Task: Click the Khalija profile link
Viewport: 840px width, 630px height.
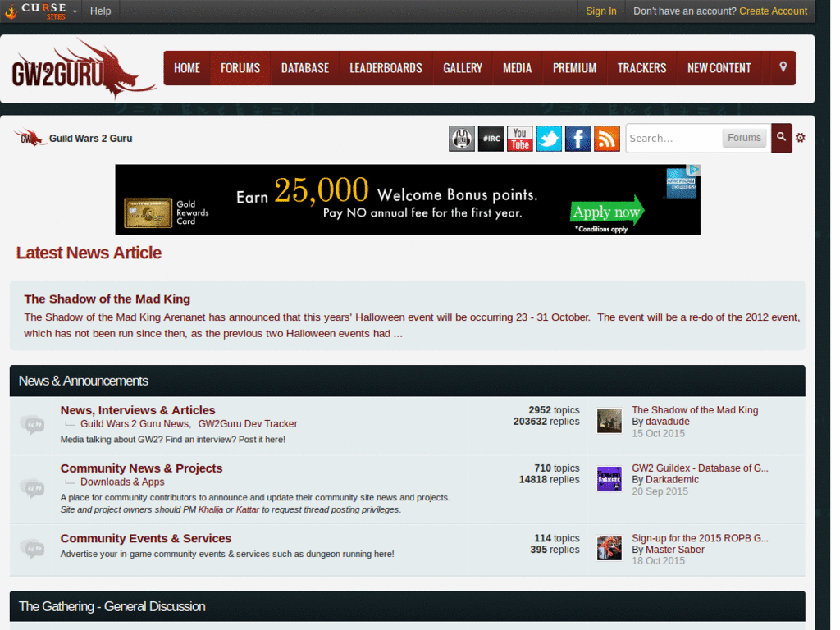Action: coord(211,509)
